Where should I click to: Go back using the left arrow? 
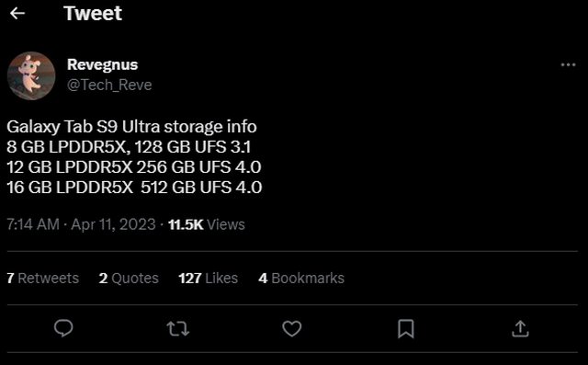point(17,14)
